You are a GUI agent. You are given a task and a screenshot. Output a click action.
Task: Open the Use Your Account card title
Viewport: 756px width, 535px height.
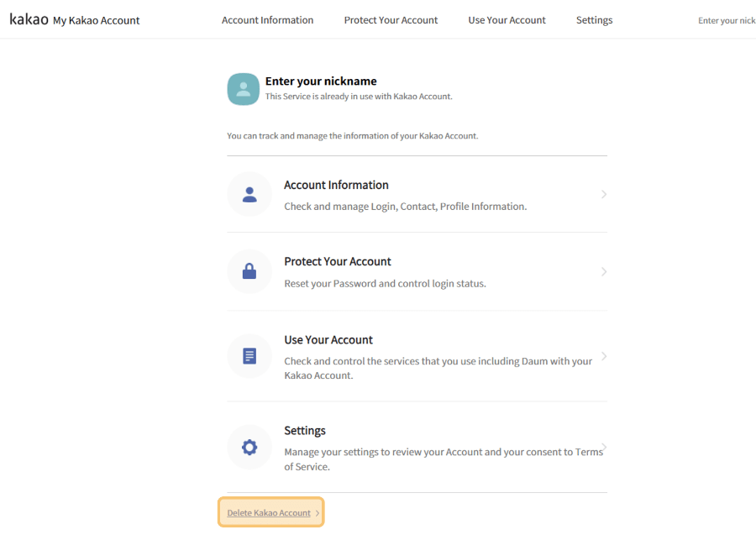(328, 340)
